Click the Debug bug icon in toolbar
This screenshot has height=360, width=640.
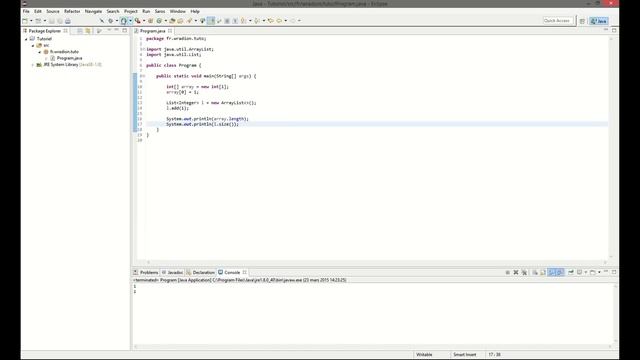(110, 21)
